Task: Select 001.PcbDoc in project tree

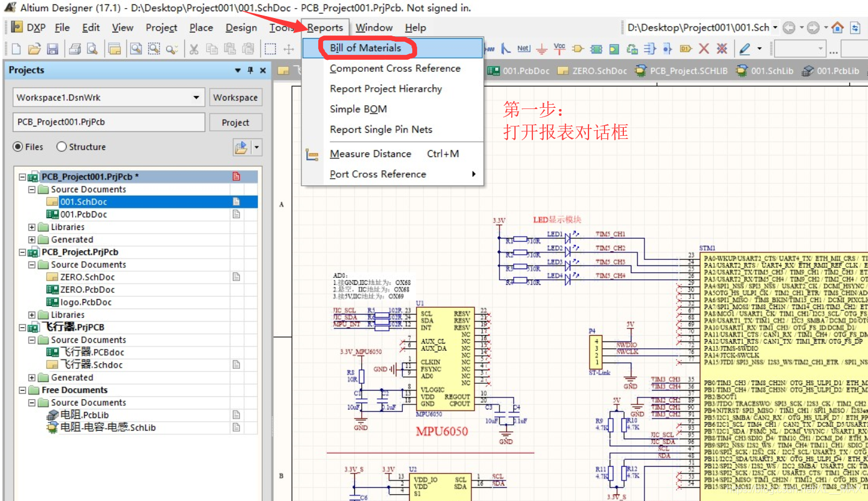Action: coord(83,214)
